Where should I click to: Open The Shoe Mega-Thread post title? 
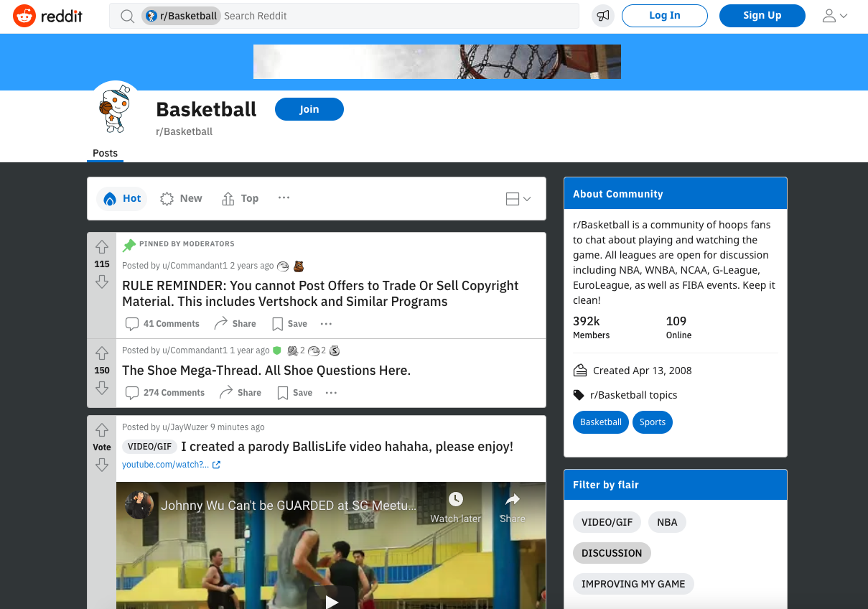click(266, 371)
